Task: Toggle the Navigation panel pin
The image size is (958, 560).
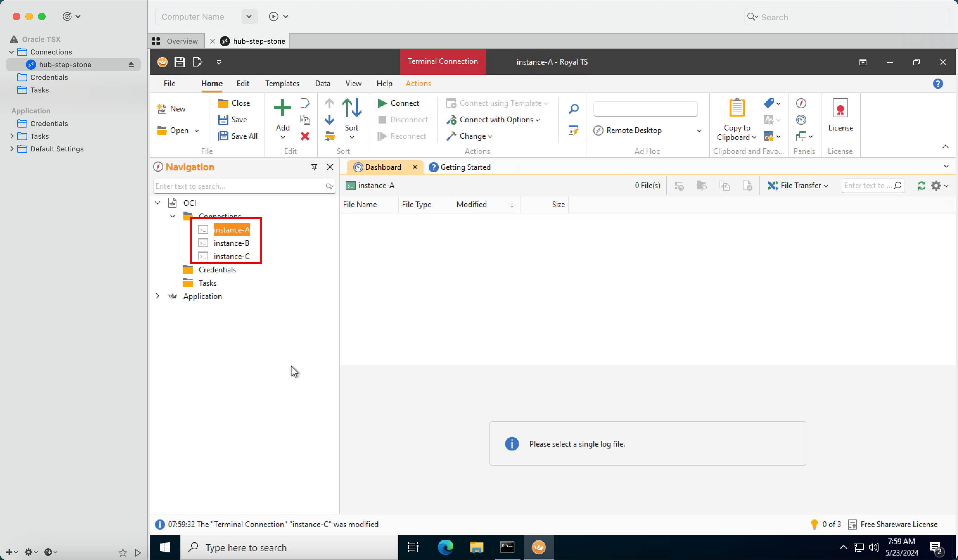Action: 314,167
